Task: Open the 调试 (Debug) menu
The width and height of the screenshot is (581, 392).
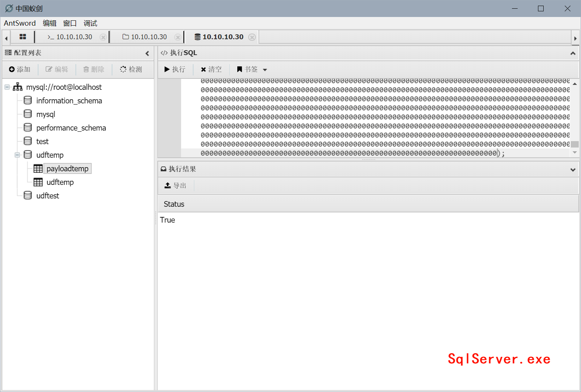Action: pyautogui.click(x=90, y=23)
